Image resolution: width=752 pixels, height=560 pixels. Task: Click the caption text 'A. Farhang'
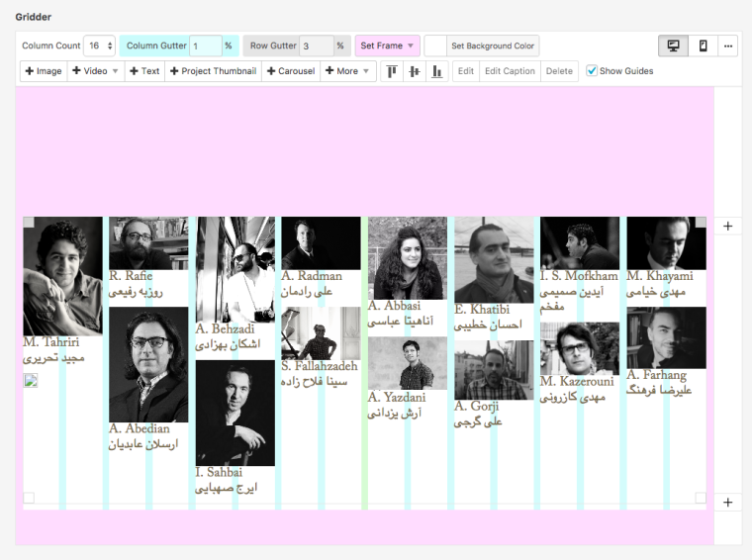pos(657,375)
